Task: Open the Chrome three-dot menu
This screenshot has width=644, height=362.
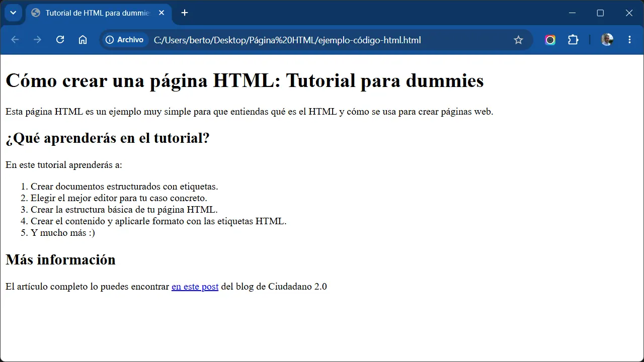Action: click(x=629, y=40)
